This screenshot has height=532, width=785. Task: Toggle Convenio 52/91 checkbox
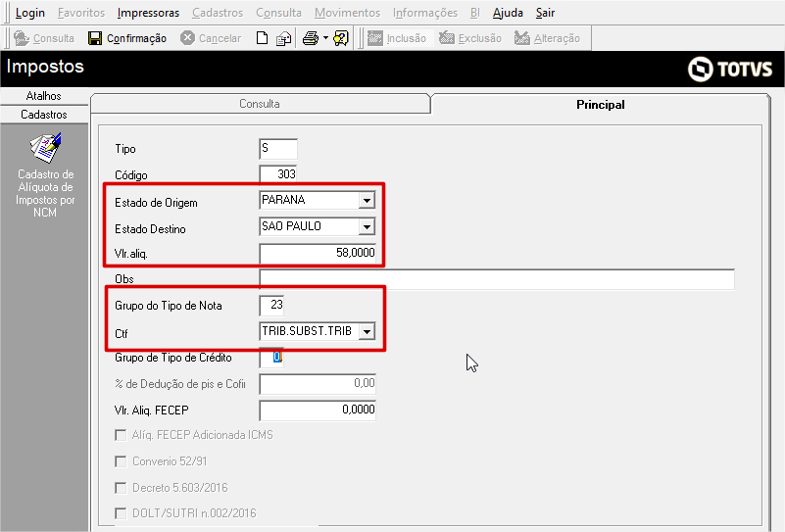(x=121, y=460)
